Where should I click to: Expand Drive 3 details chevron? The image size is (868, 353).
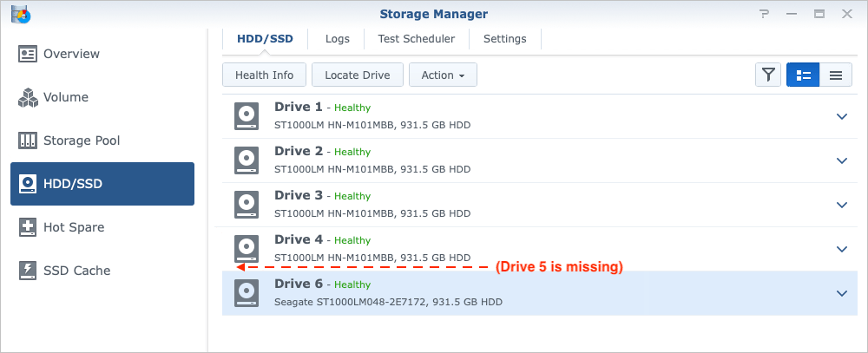click(841, 205)
